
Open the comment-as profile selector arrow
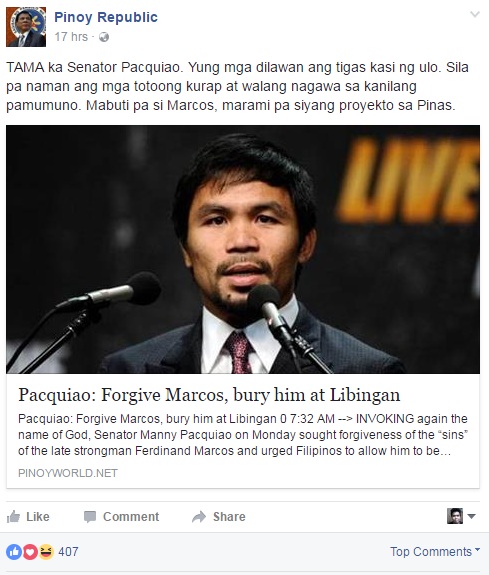click(472, 516)
